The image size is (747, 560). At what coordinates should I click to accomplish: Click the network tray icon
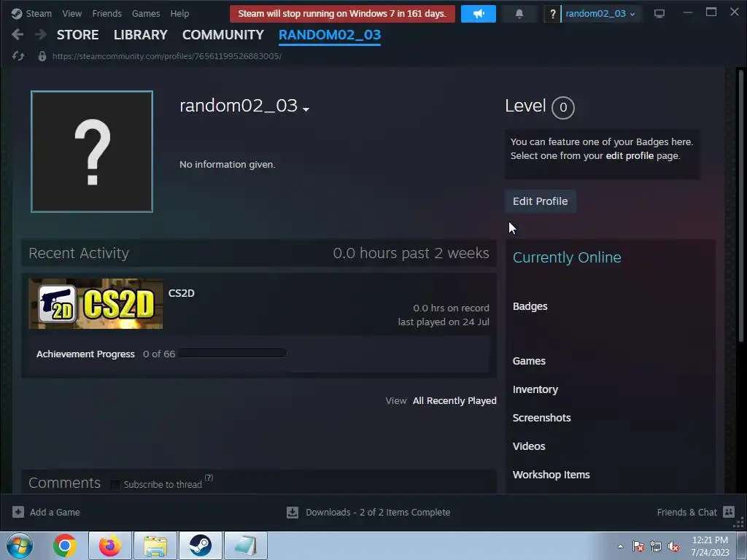[656, 546]
